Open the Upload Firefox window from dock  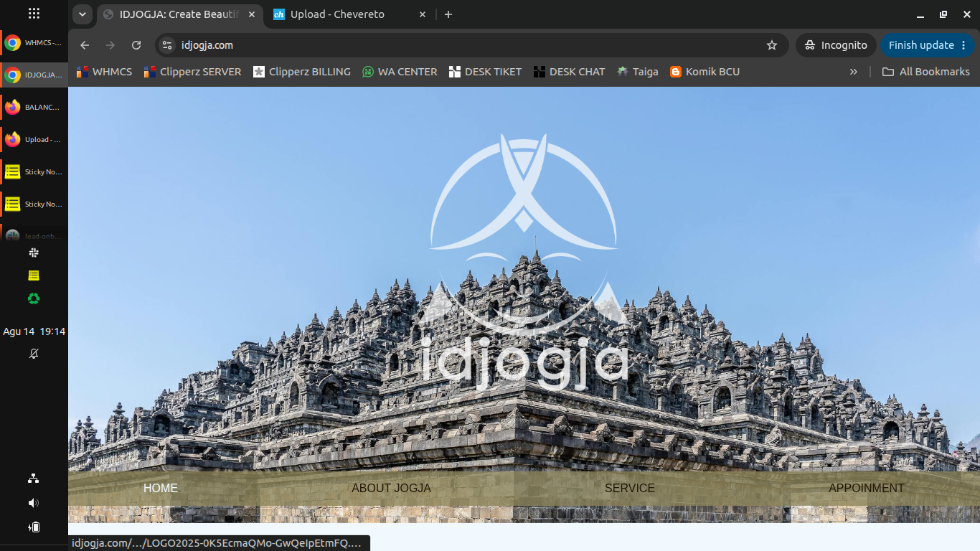(x=34, y=139)
